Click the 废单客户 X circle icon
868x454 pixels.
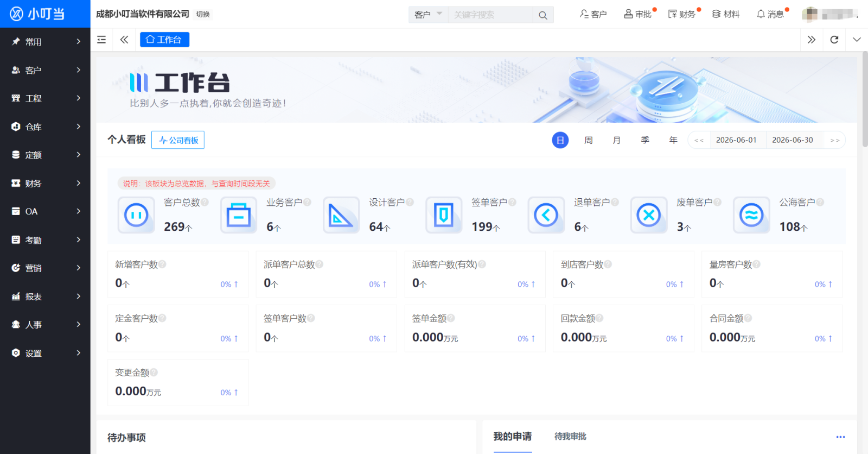tap(649, 215)
